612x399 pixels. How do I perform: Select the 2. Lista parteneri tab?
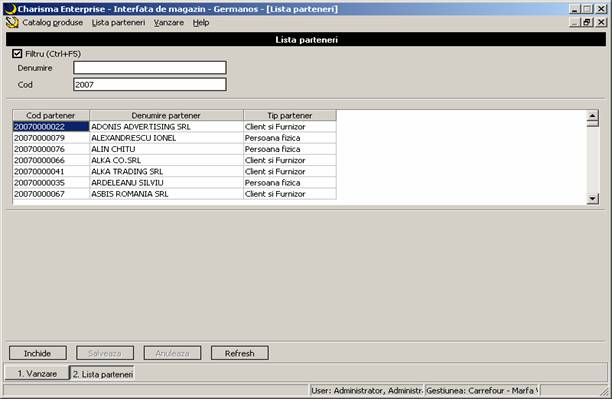click(x=103, y=374)
